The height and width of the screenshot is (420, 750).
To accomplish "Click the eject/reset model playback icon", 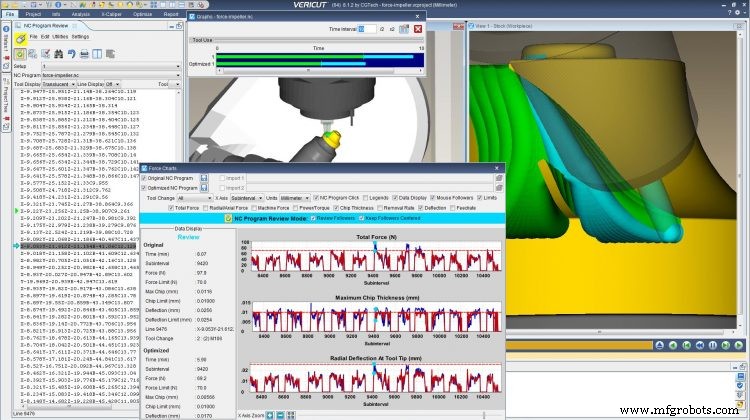I will click(x=660, y=345).
